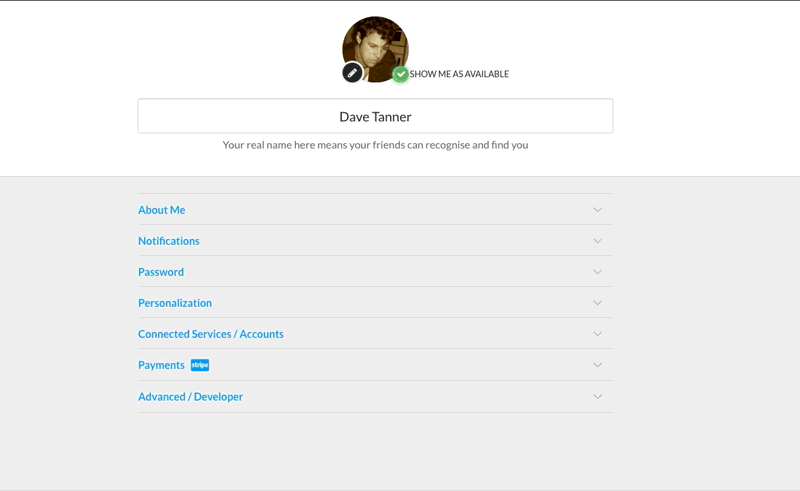Open the About Me section
800x491 pixels.
click(x=162, y=210)
